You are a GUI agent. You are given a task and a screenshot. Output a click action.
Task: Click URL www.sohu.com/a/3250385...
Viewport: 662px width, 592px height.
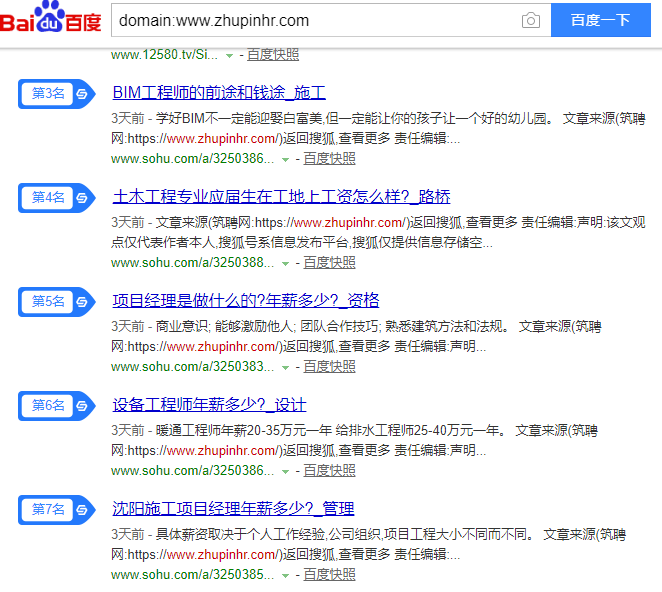coord(193,575)
